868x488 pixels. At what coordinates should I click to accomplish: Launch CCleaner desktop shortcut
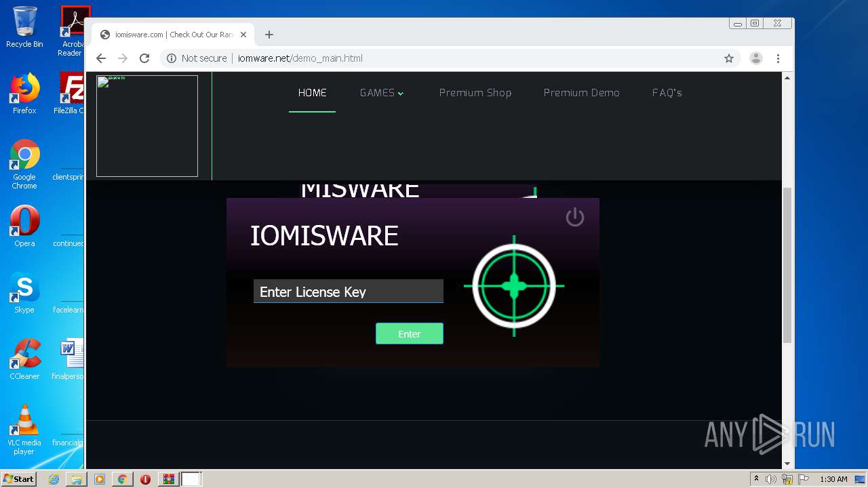[24, 359]
